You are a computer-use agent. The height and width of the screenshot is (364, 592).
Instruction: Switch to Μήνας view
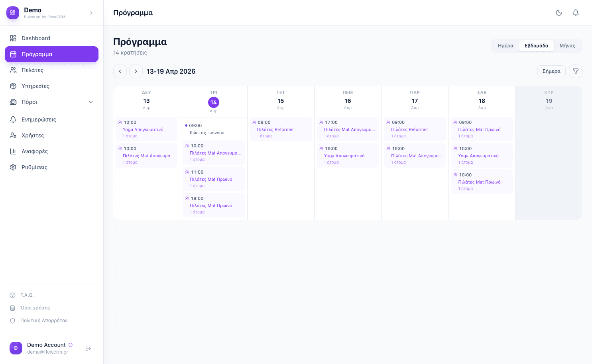tap(567, 46)
